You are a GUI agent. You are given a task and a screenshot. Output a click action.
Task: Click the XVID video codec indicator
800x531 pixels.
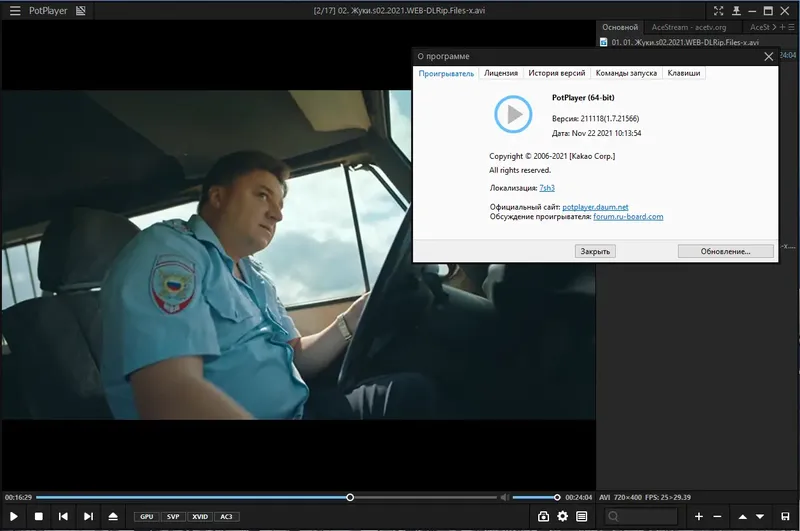coord(199,517)
